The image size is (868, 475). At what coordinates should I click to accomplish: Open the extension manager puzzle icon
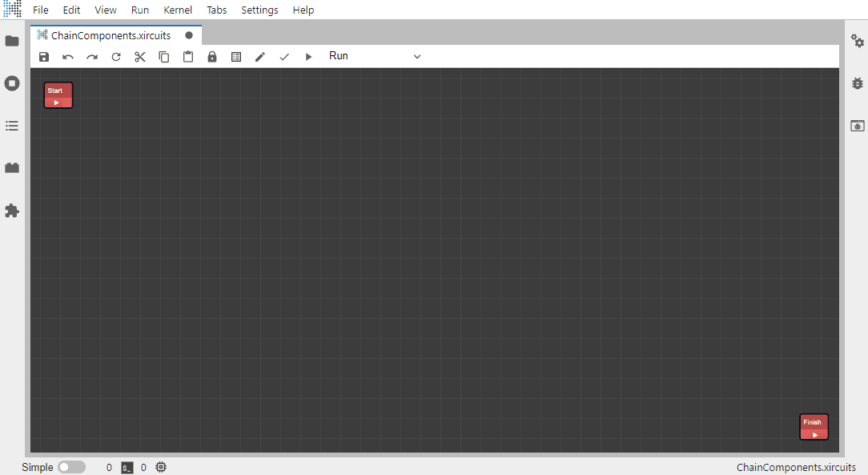(x=12, y=211)
